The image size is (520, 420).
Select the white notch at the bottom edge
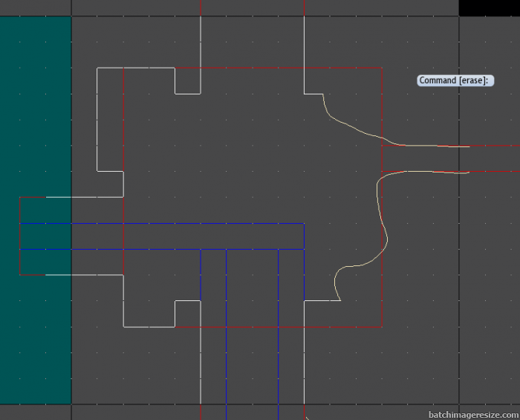187,301
